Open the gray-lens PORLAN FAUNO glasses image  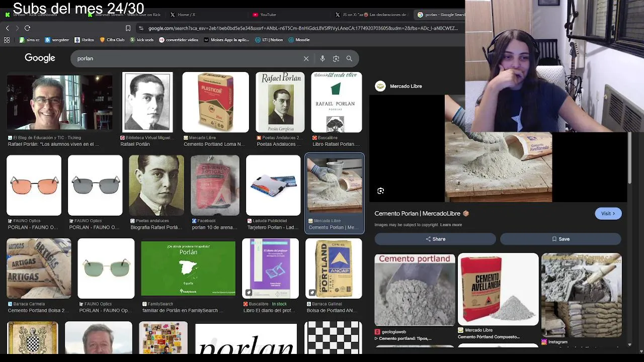pos(95,186)
